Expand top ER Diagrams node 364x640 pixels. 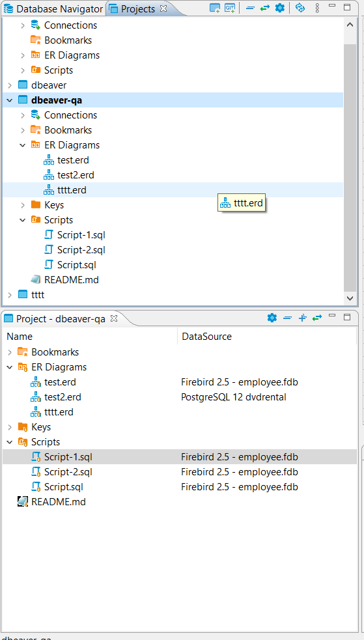23,55
